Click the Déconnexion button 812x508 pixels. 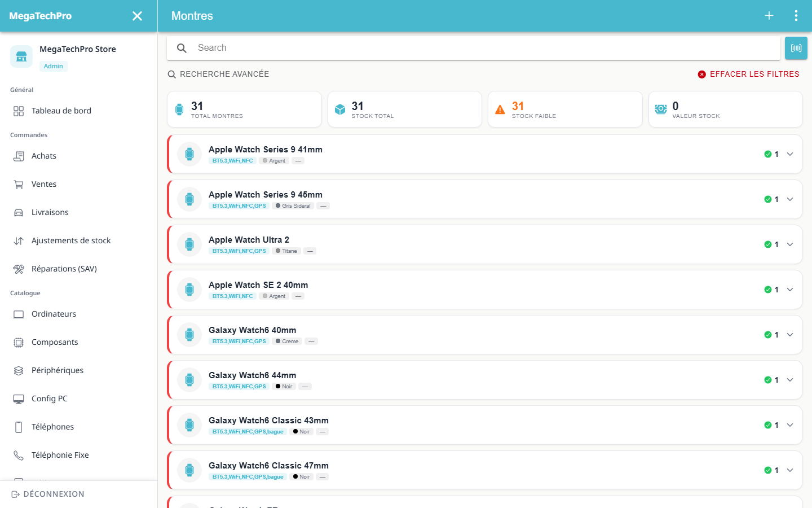pyautogui.click(x=48, y=494)
